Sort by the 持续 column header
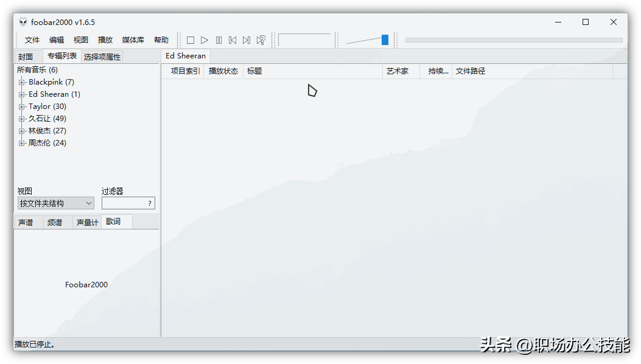The height and width of the screenshot is (364, 641). pyautogui.click(x=436, y=71)
